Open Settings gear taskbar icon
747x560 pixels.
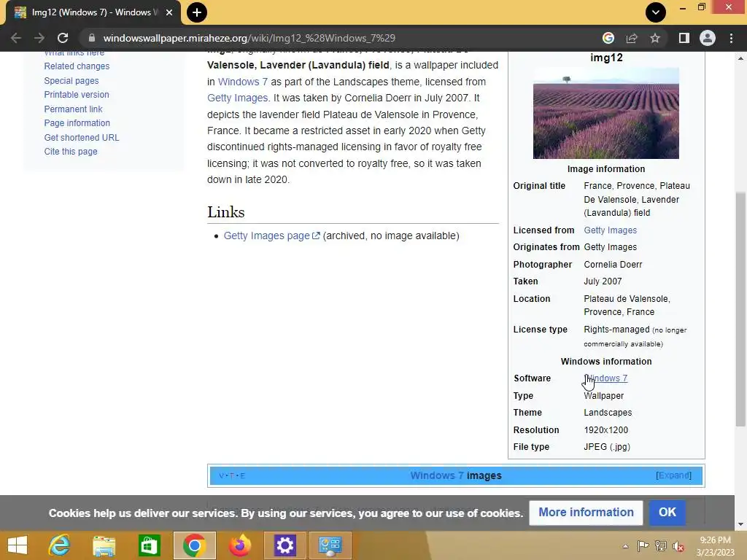point(285,545)
